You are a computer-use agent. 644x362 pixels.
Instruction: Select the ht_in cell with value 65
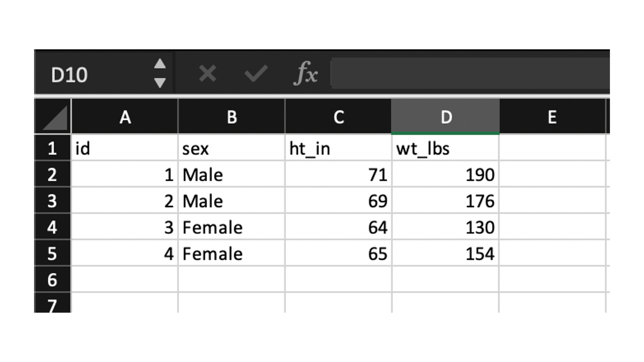click(x=338, y=253)
